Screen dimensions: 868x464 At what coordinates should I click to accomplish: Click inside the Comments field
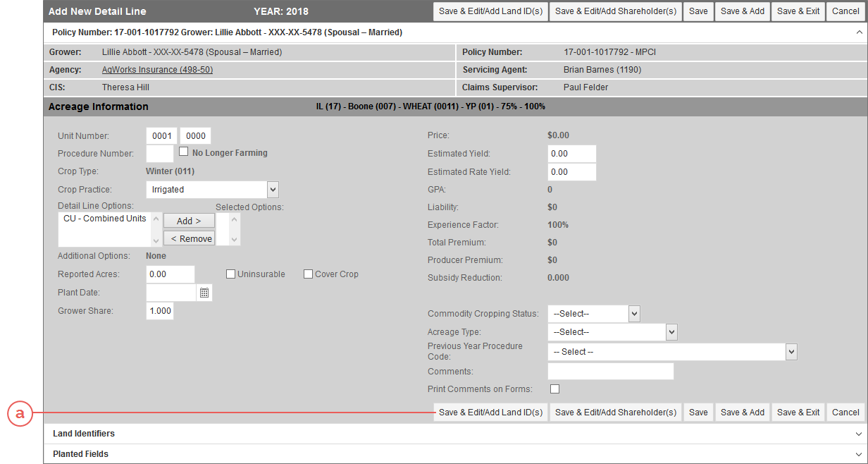tap(610, 371)
